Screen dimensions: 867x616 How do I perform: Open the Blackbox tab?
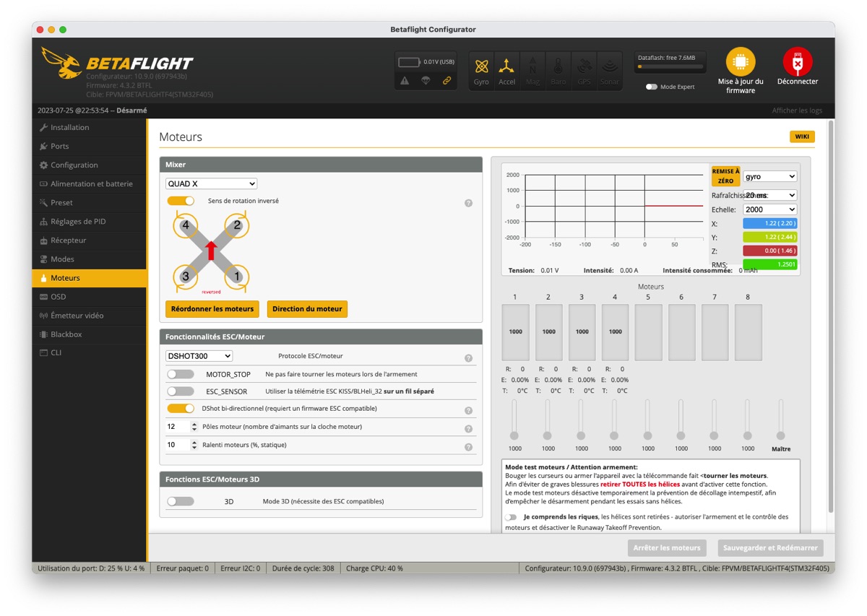click(90, 334)
